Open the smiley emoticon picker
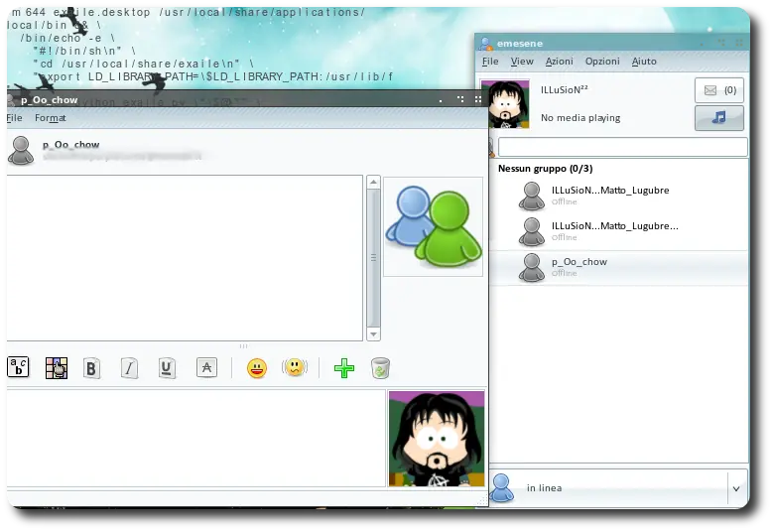 tap(257, 368)
